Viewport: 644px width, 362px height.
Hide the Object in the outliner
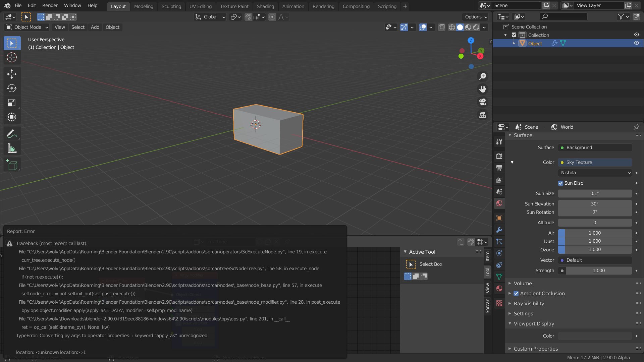[x=636, y=43]
